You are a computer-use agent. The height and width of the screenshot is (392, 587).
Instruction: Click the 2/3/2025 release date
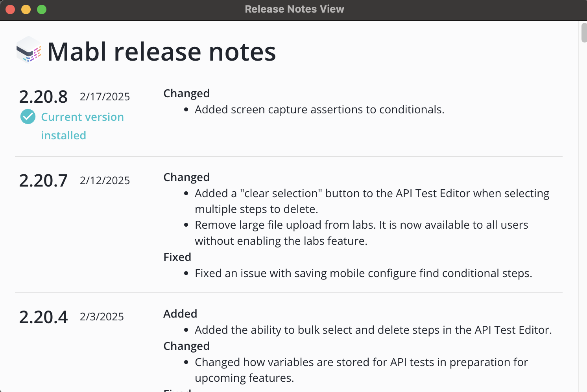point(102,317)
